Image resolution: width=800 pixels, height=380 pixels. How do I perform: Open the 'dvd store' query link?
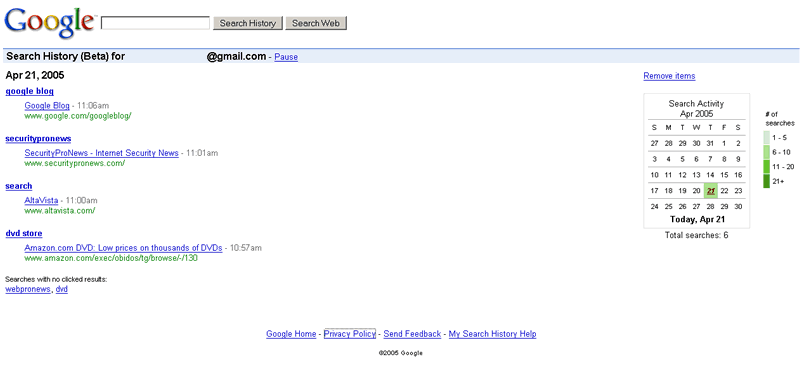click(x=24, y=234)
